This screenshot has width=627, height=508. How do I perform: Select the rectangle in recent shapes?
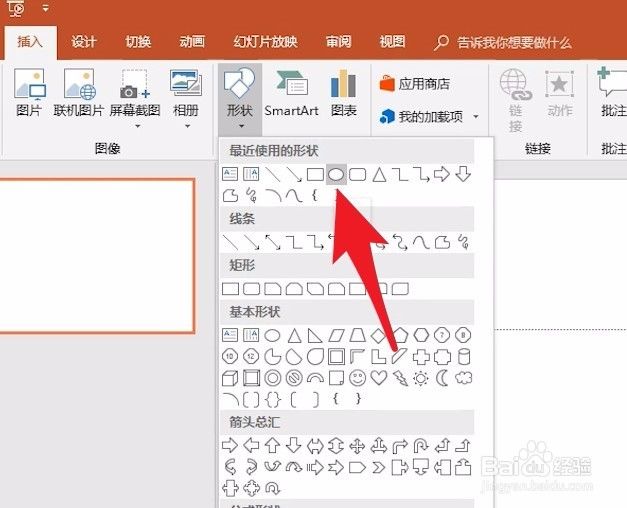(x=315, y=174)
